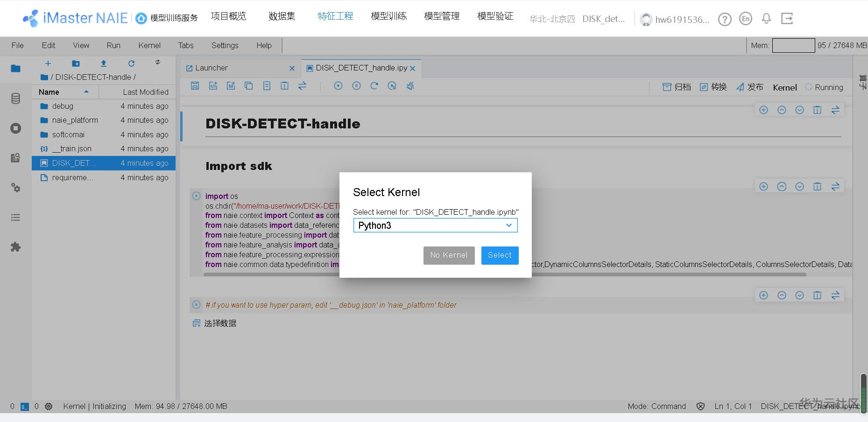Click the horizontal scrollbar under the code cell
This screenshot has width=868, height=422.
pos(505,274)
